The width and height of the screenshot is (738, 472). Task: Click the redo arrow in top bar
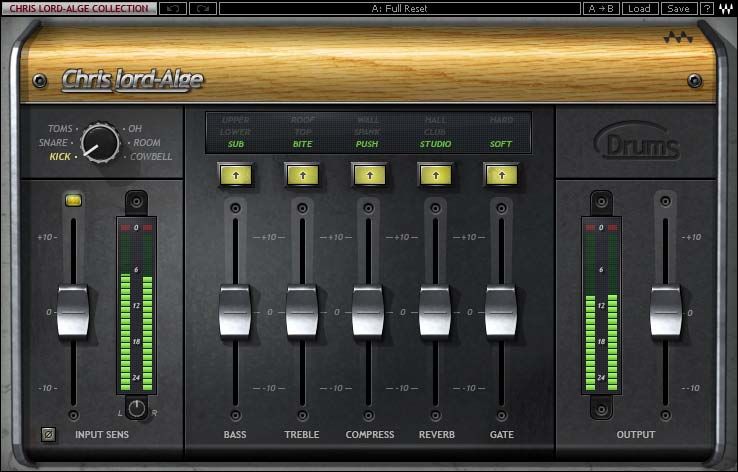pyautogui.click(x=203, y=8)
